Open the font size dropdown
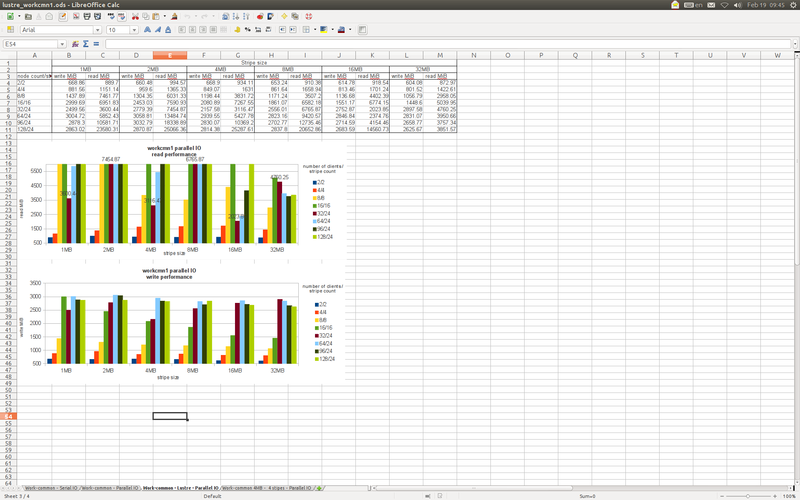The height and width of the screenshot is (500, 800). click(135, 30)
